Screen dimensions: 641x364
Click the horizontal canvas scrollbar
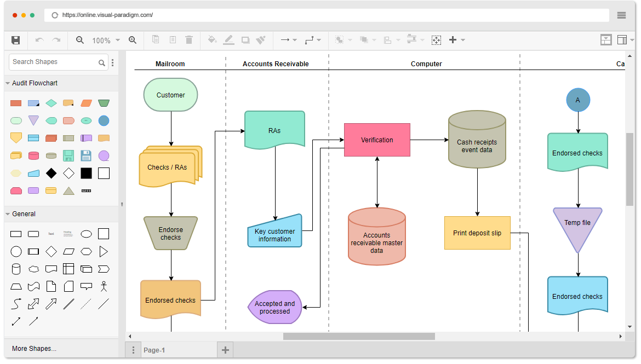[359, 336]
